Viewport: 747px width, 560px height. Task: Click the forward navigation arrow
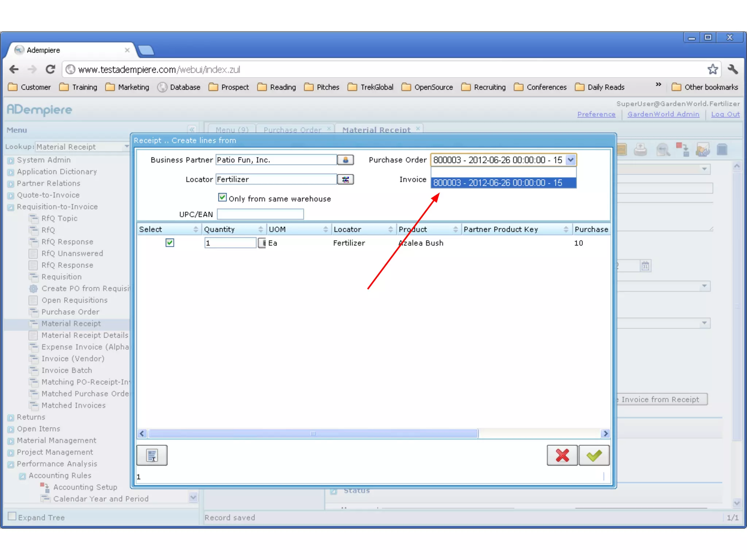coord(32,69)
